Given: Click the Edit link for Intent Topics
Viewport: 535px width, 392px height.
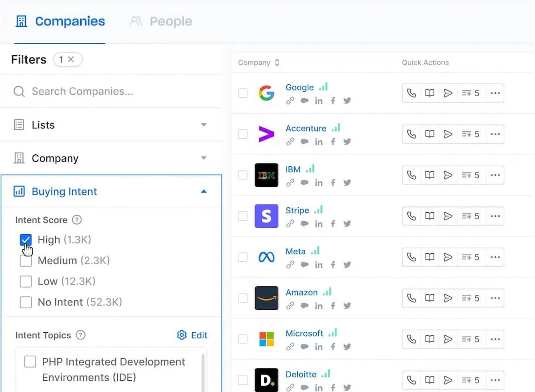Looking at the screenshot, I should (x=192, y=335).
